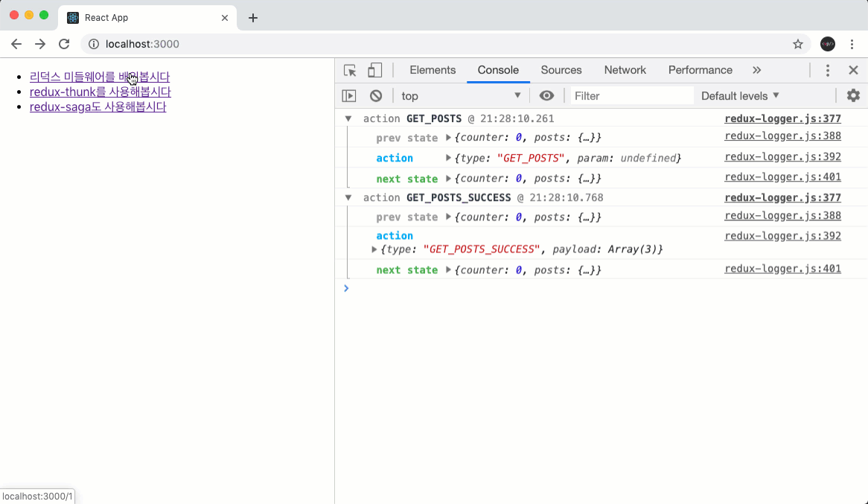Bookmark this page with the star
Image resolution: width=868 pixels, height=504 pixels.
pyautogui.click(x=798, y=44)
